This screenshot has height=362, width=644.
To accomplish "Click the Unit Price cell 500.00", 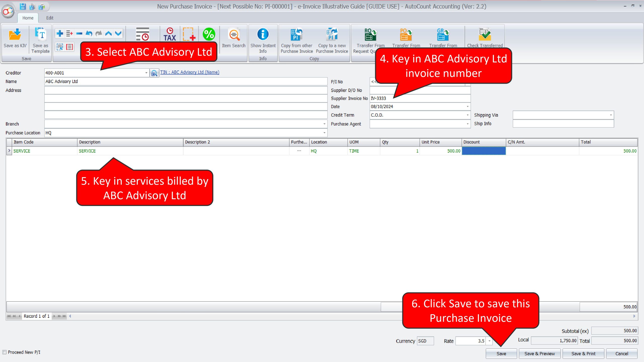I will 440,151.
